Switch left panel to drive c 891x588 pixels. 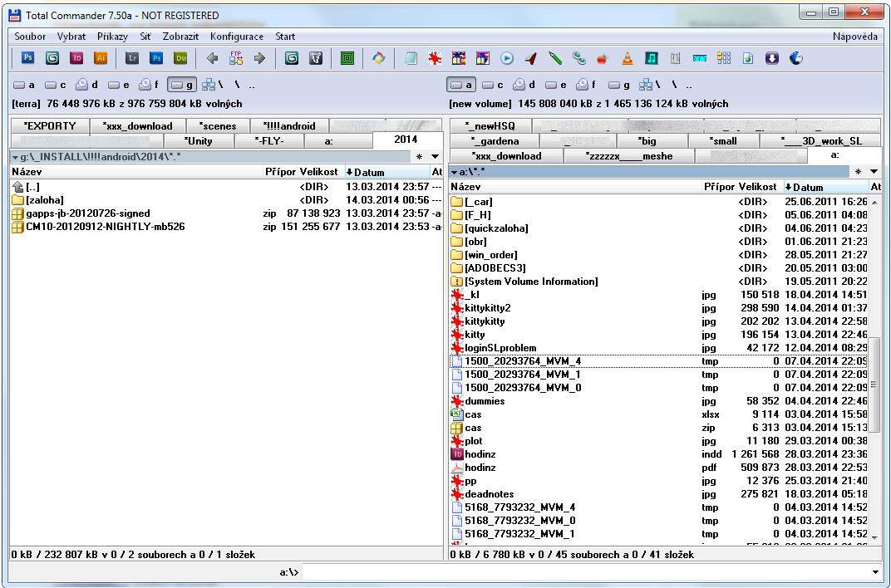(56, 86)
